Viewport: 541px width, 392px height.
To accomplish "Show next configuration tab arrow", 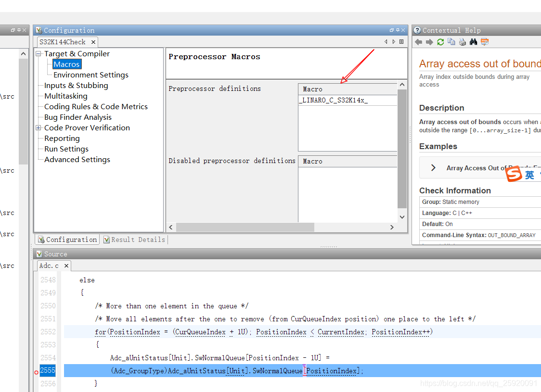I will coord(394,42).
